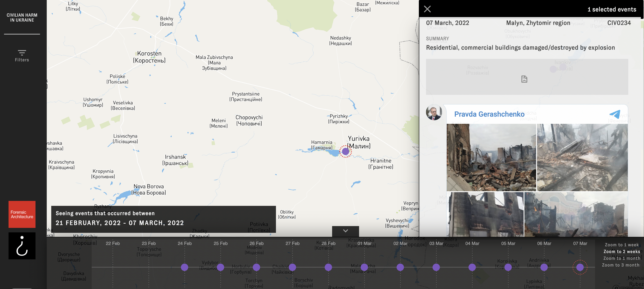Open top-right smoking rubble photo
The height and width of the screenshot is (289, 644).
[582, 158]
